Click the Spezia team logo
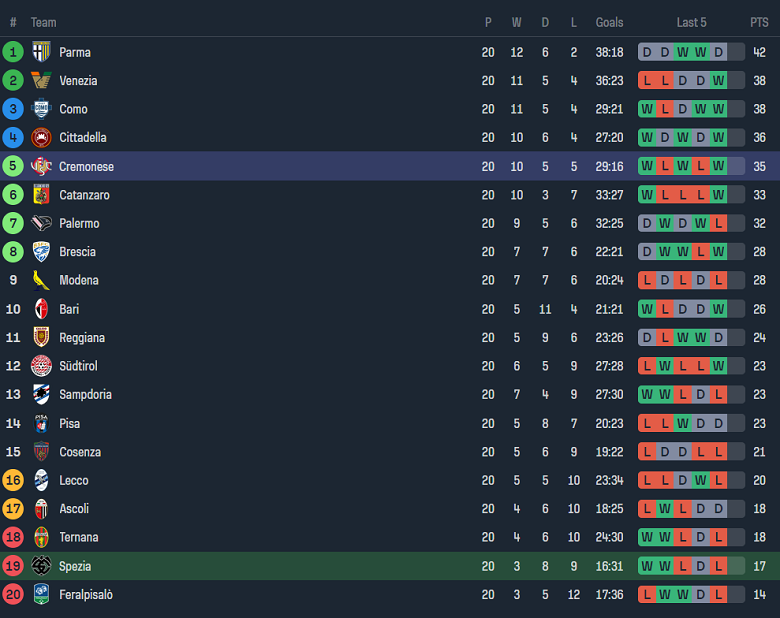The width and height of the screenshot is (780, 618). click(x=41, y=566)
